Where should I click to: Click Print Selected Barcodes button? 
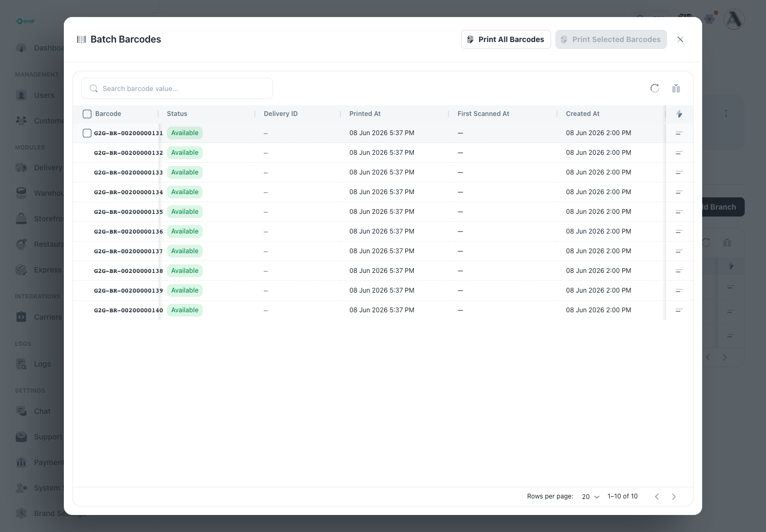tap(611, 39)
